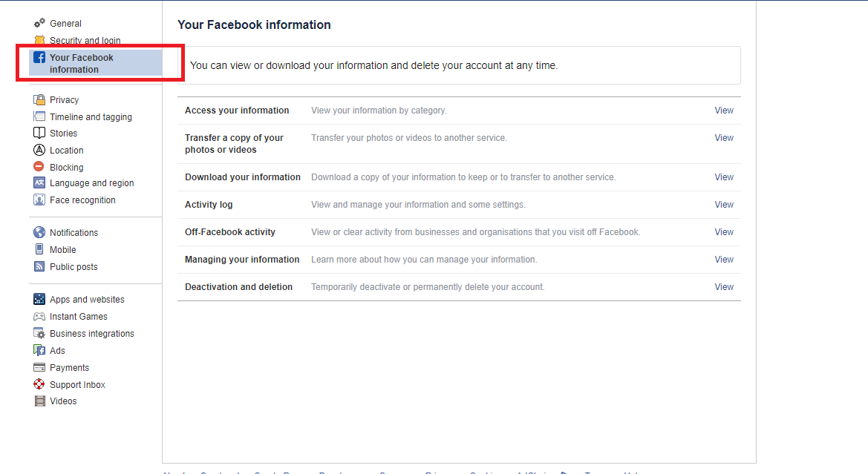Click the Location compass icon
The image size is (868, 474).
(x=39, y=150)
